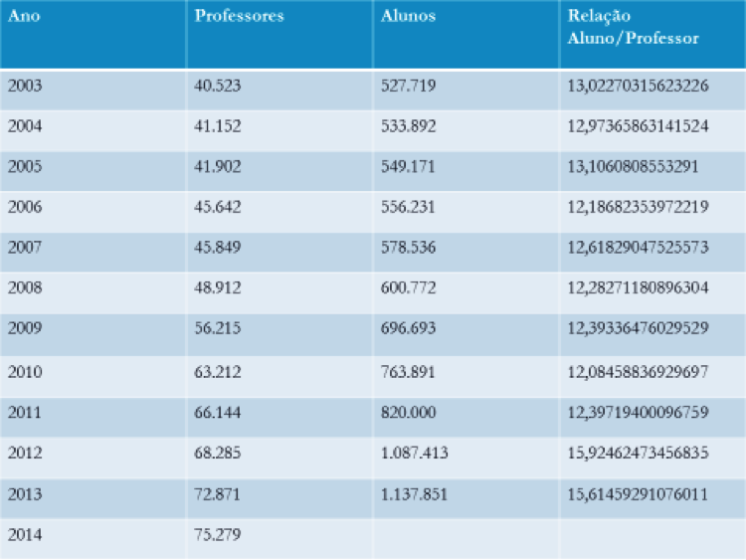Click the Professores column header
The width and height of the screenshot is (746, 560).
(239, 17)
